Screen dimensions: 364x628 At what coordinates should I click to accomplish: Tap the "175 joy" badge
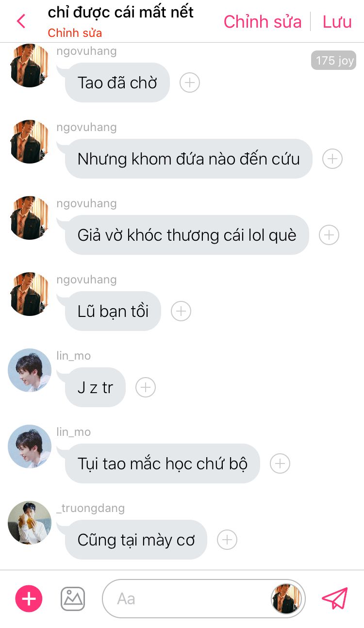[334, 61]
